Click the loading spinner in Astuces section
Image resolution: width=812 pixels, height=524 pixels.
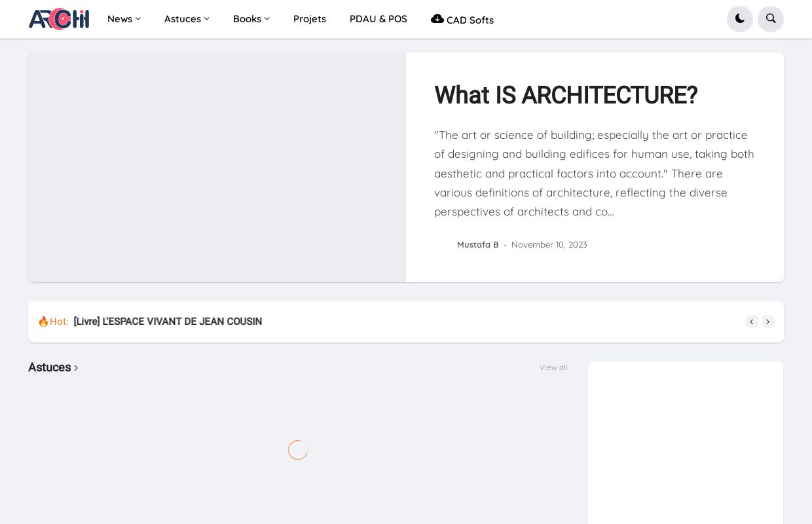pyautogui.click(x=298, y=450)
